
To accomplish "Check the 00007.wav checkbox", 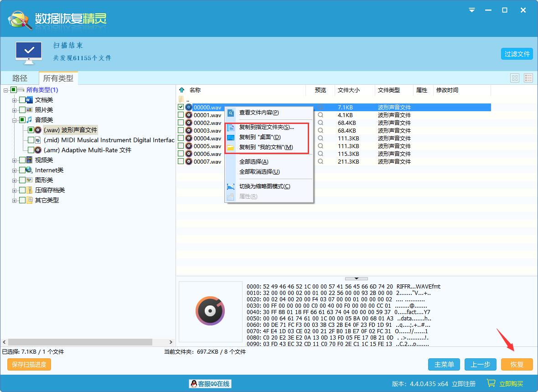I will pyautogui.click(x=181, y=161).
